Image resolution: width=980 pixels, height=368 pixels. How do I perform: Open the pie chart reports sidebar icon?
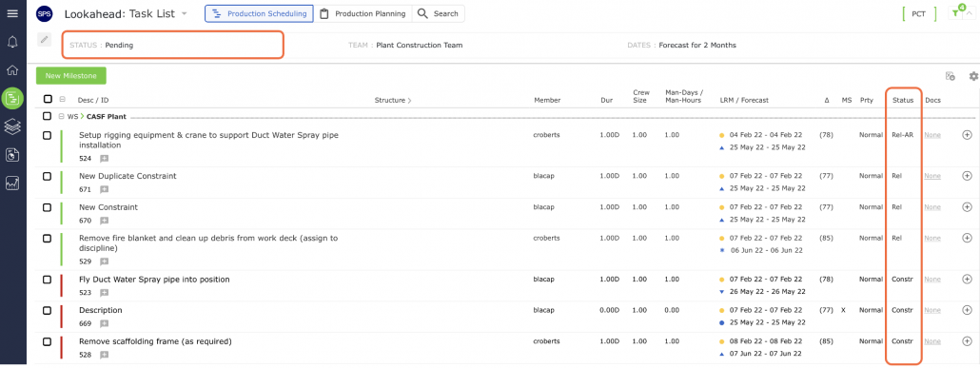tap(12, 155)
